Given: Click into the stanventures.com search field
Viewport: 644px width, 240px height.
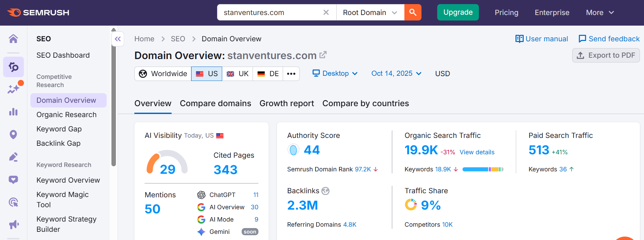Looking at the screenshot, I should tap(270, 13).
